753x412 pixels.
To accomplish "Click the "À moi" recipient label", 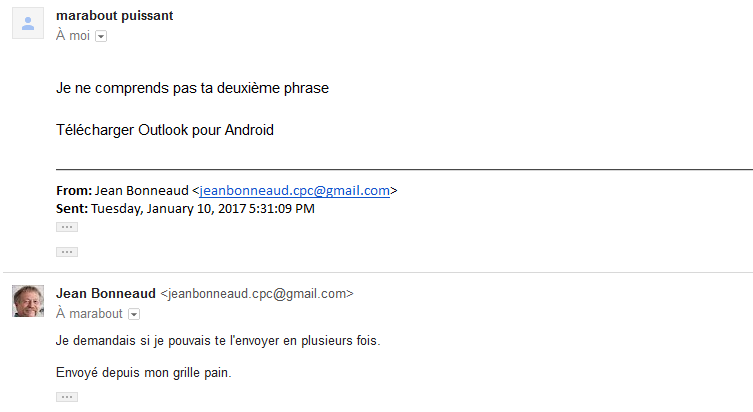I will point(73,36).
